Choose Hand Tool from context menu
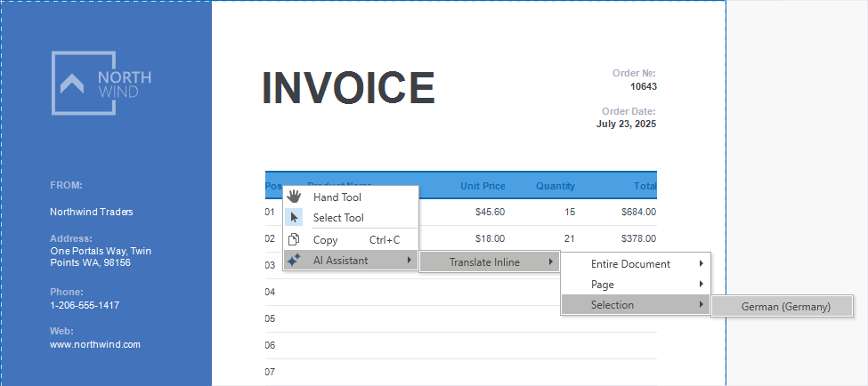The image size is (868, 386). pos(337,197)
